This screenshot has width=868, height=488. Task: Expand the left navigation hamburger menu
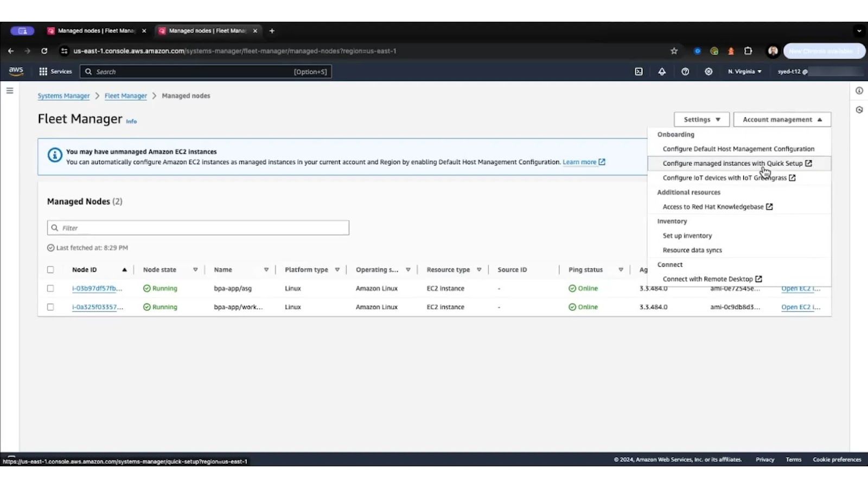(10, 91)
